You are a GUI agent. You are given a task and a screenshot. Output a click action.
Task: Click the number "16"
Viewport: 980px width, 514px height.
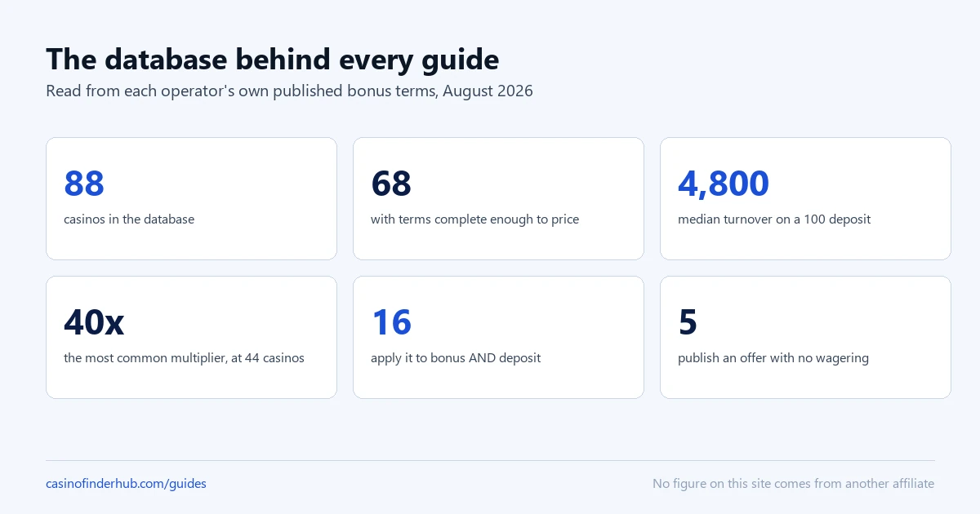(391, 322)
